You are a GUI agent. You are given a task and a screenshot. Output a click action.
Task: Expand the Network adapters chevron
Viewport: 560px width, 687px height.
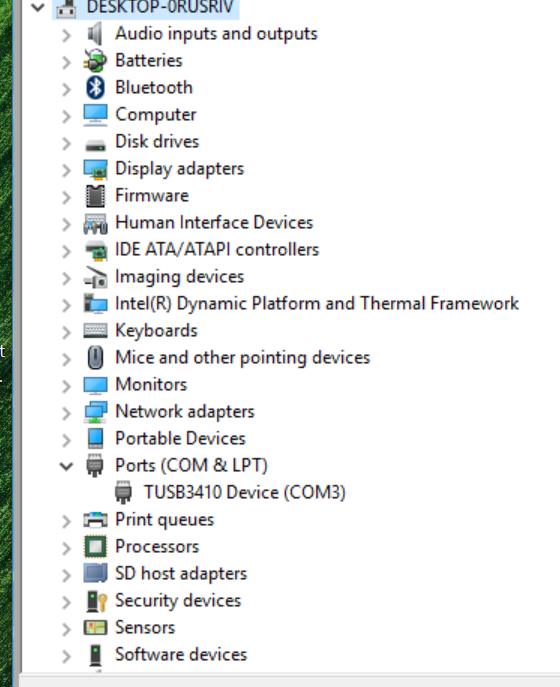click(x=67, y=413)
